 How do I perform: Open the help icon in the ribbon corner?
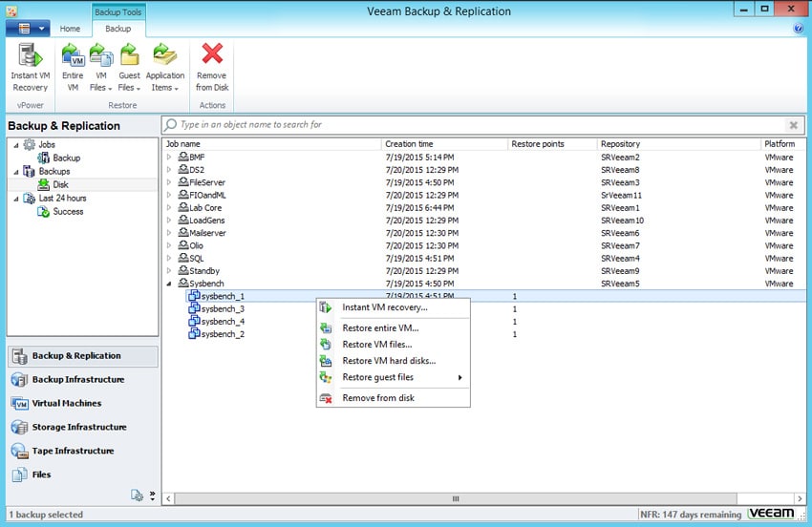798,28
